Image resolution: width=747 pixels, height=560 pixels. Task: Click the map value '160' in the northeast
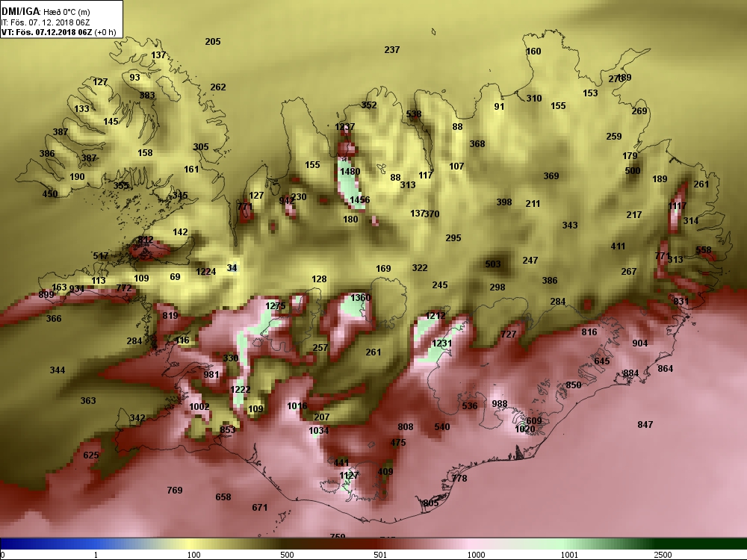click(533, 52)
